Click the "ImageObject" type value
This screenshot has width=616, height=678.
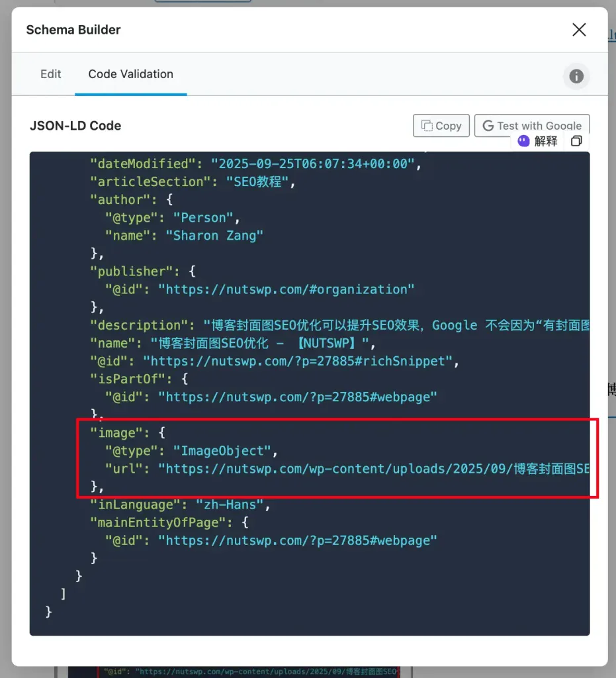222,451
